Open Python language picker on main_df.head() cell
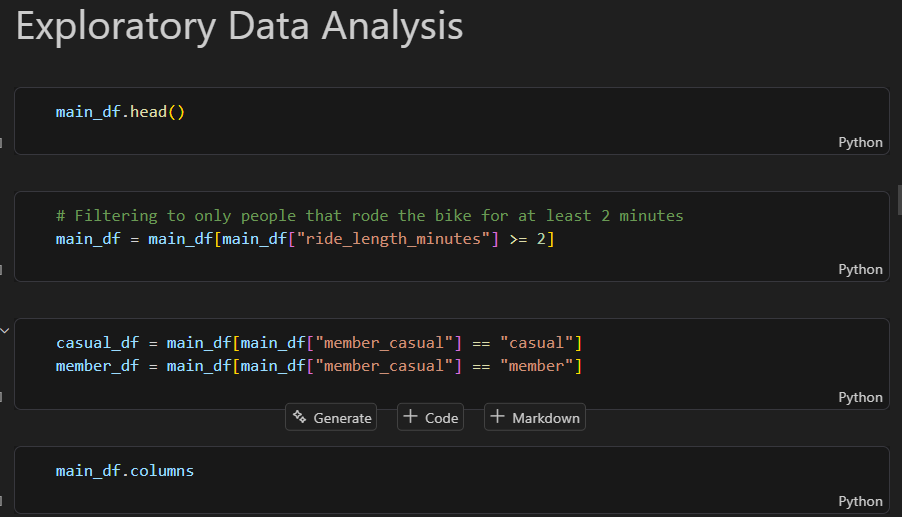 pyautogui.click(x=860, y=143)
